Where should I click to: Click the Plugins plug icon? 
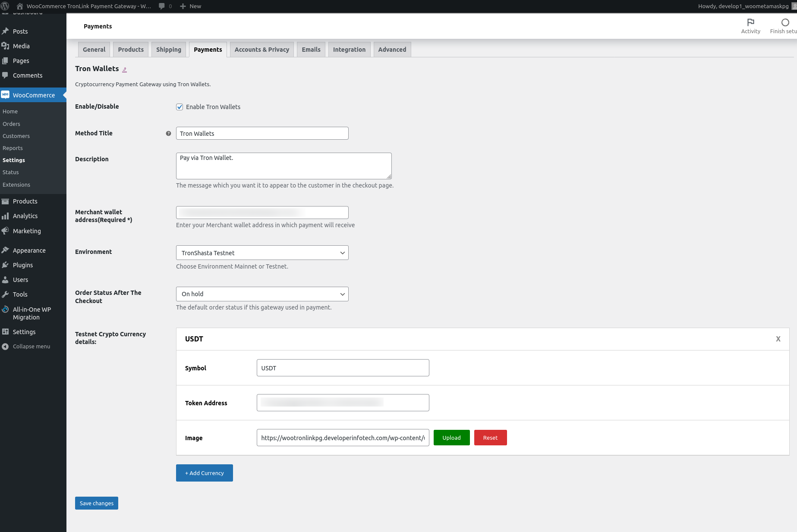(5, 265)
